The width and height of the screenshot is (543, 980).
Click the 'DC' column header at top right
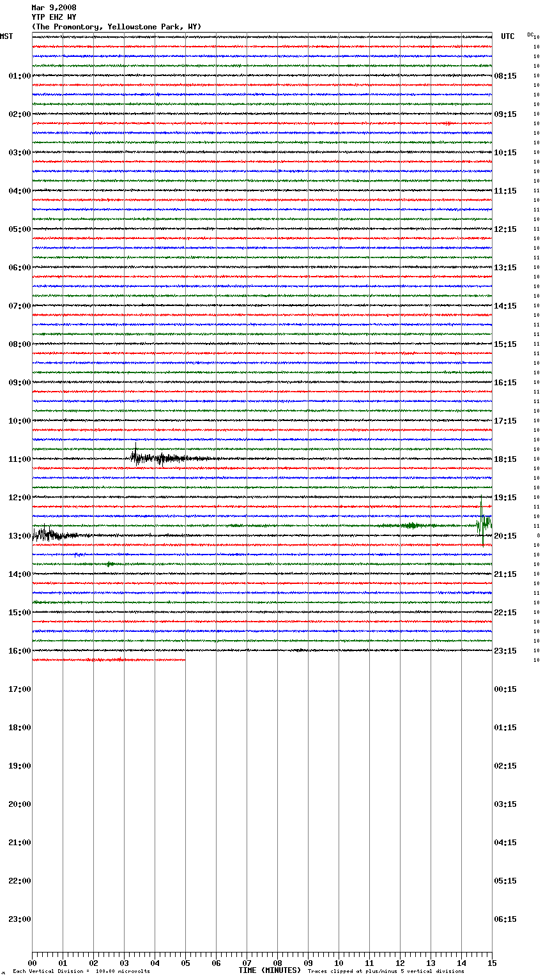(530, 34)
